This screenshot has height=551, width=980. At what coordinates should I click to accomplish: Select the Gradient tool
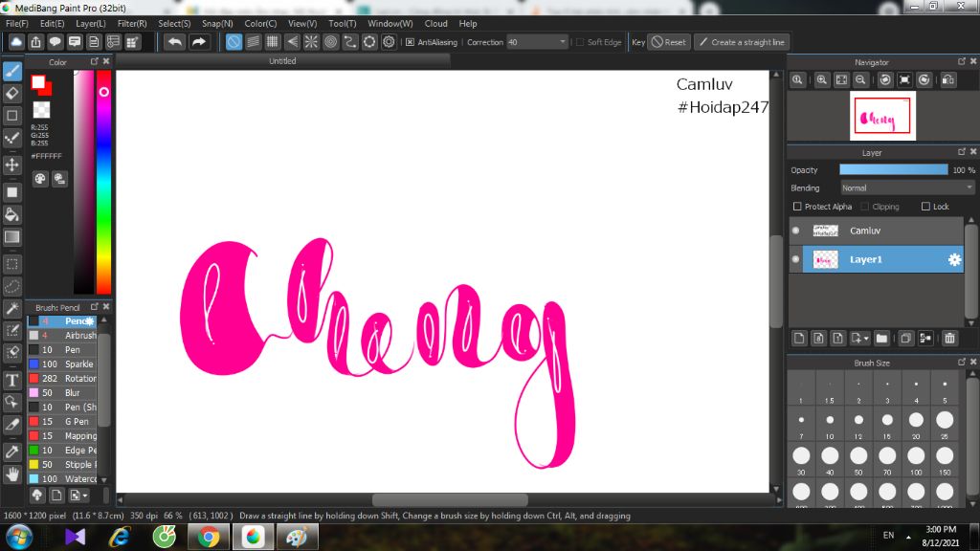[x=11, y=237]
